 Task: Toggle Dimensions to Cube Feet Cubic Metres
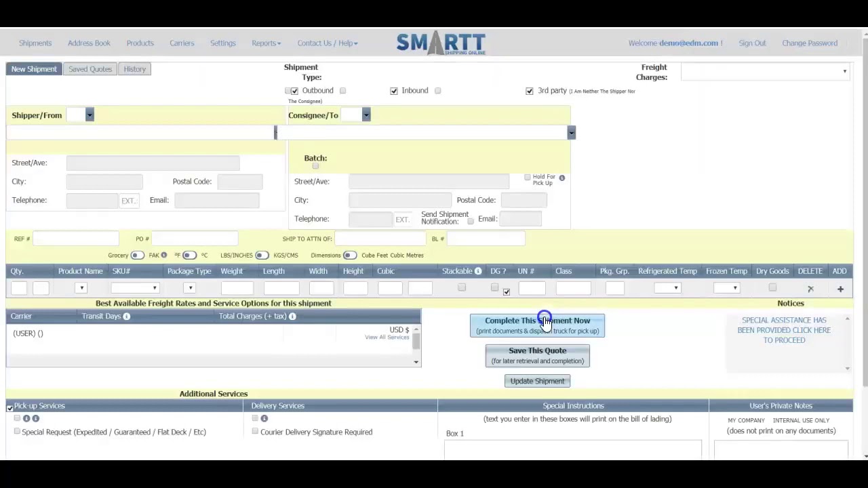point(349,256)
